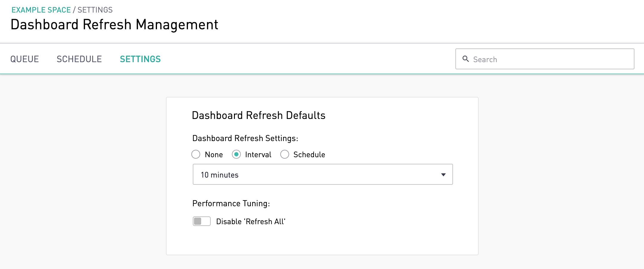Toggle the Disable 'Refresh All' switch

tap(202, 221)
